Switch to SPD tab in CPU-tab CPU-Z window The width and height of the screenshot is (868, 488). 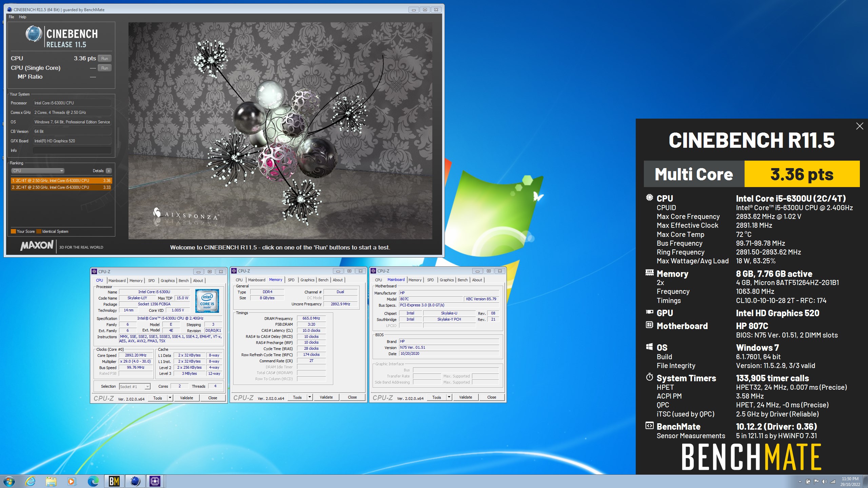152,281
